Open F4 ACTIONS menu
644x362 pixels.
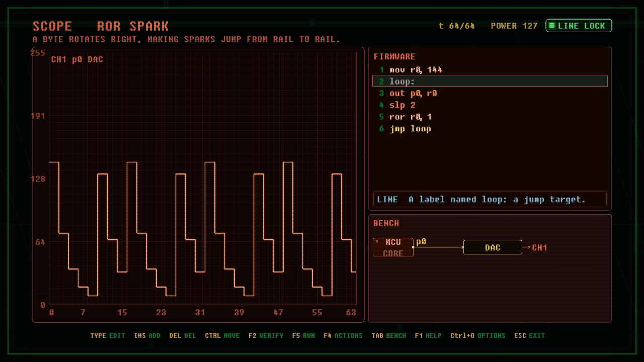click(x=343, y=335)
